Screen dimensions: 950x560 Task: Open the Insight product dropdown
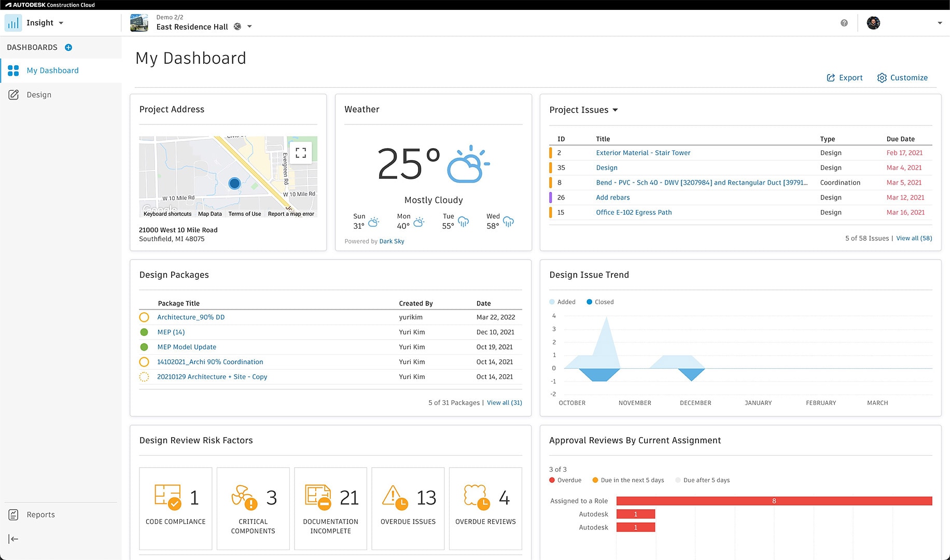pos(61,23)
